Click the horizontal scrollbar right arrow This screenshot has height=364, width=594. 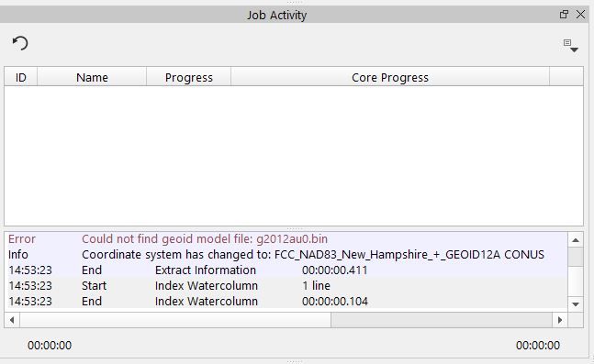point(560,320)
